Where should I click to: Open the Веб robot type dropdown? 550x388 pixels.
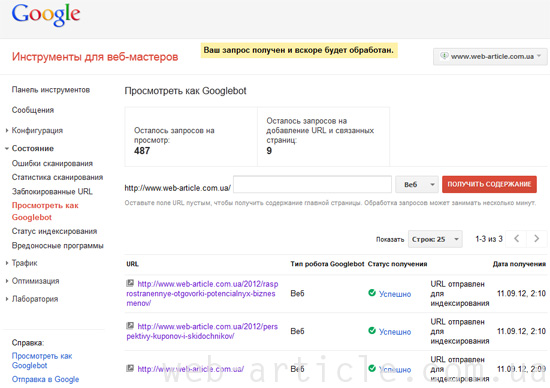point(417,185)
